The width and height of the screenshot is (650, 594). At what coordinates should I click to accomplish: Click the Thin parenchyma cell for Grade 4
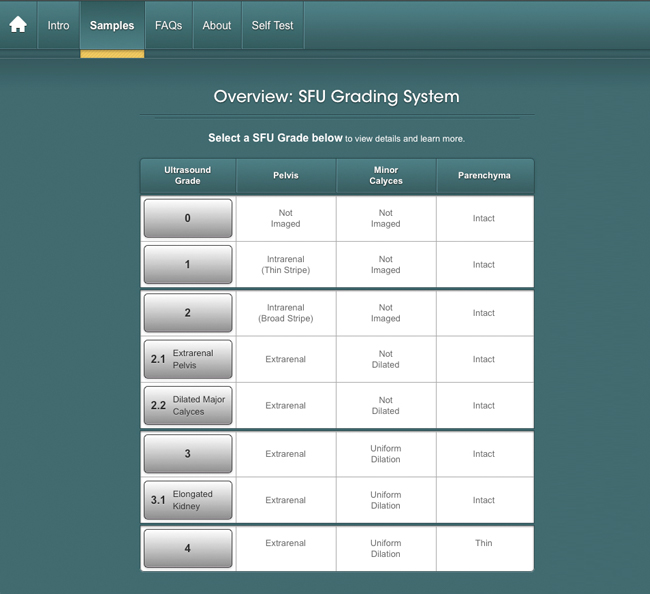coord(484,544)
